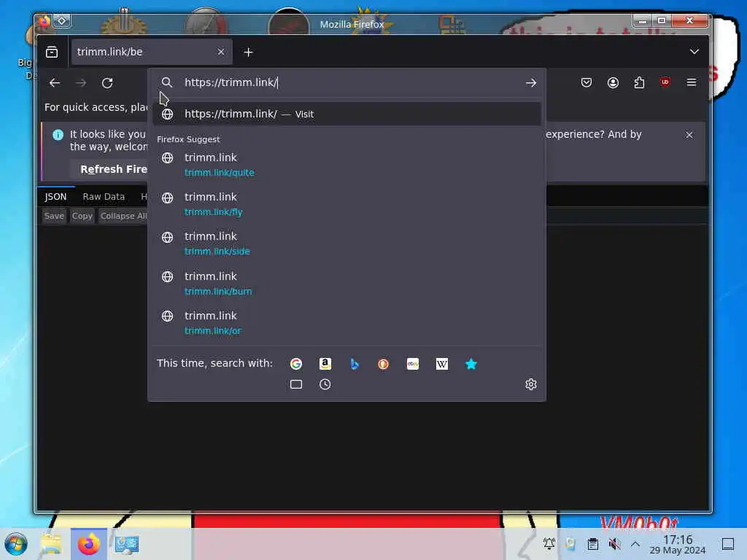This screenshot has height=560, width=747.
Task: Choose the trimm.link/side suggestion
Action: 347,244
